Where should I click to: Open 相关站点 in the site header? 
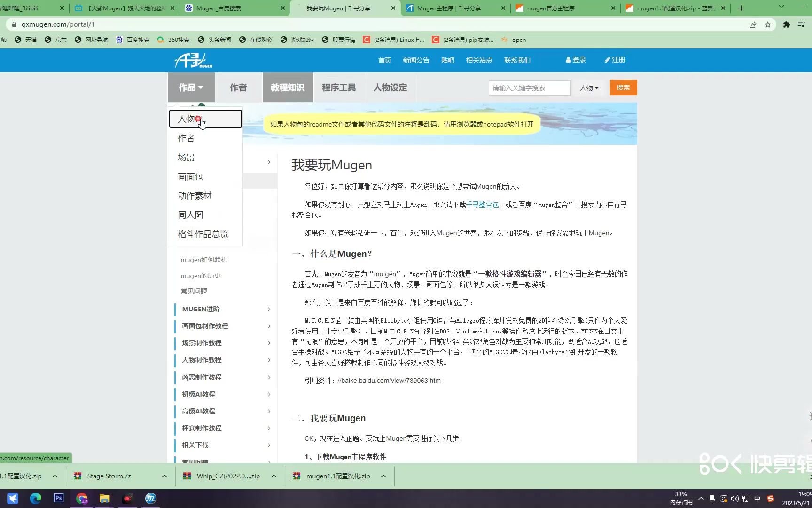tap(479, 60)
